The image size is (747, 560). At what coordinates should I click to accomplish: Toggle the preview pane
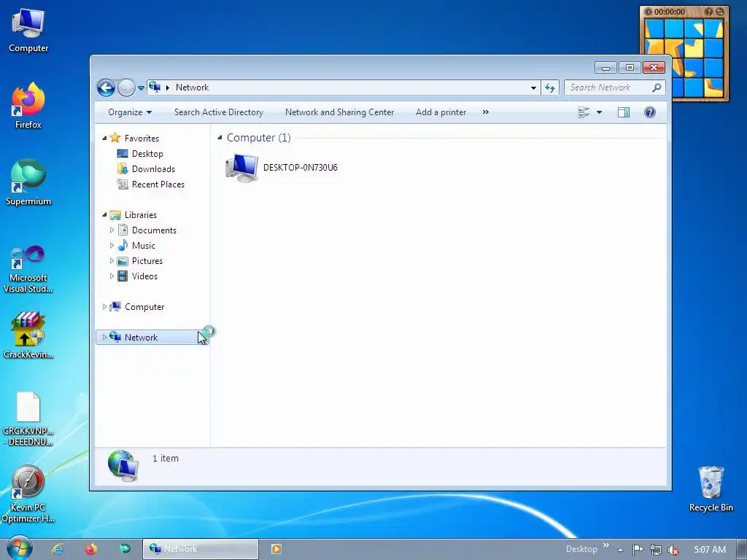624,112
